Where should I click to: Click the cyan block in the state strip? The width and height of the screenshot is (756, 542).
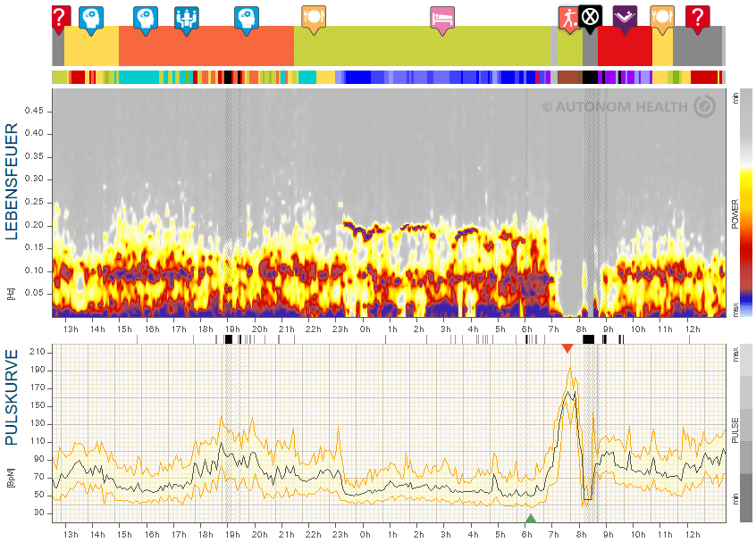(139, 78)
